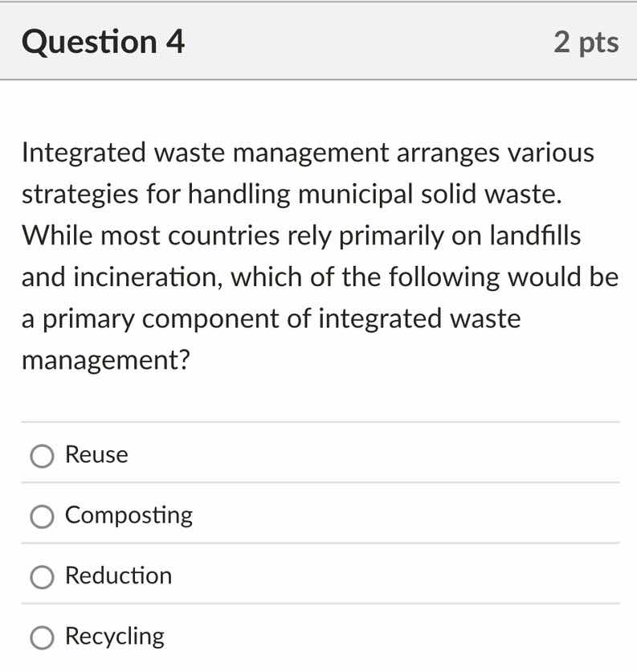The image size is (637, 672).
Task: Select the Recycling radio button
Action: (x=43, y=636)
